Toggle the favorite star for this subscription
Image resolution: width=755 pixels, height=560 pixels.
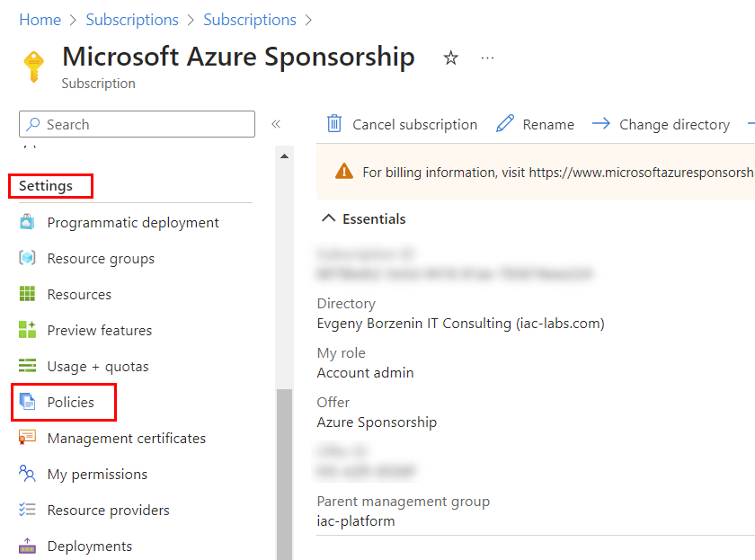pos(450,56)
